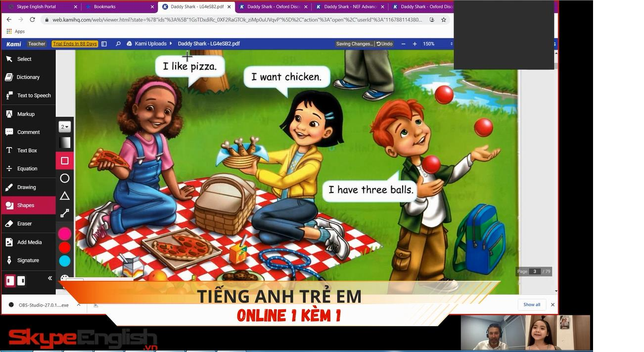Go back in browser history
The image size is (644, 352).
pos(9,19)
